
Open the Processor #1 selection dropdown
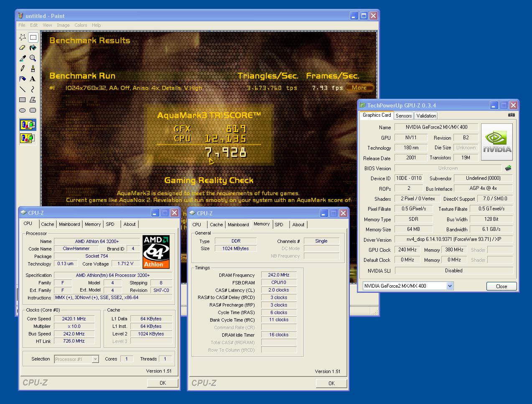(x=95, y=359)
